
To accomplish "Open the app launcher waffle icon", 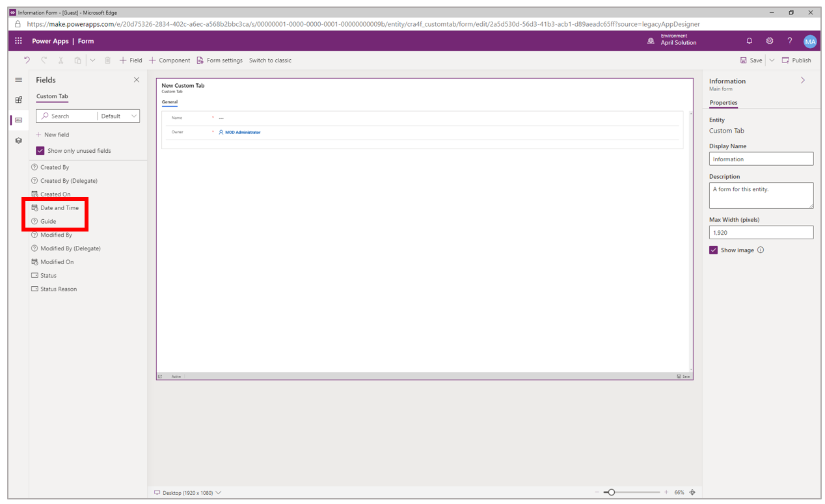I will (18, 41).
